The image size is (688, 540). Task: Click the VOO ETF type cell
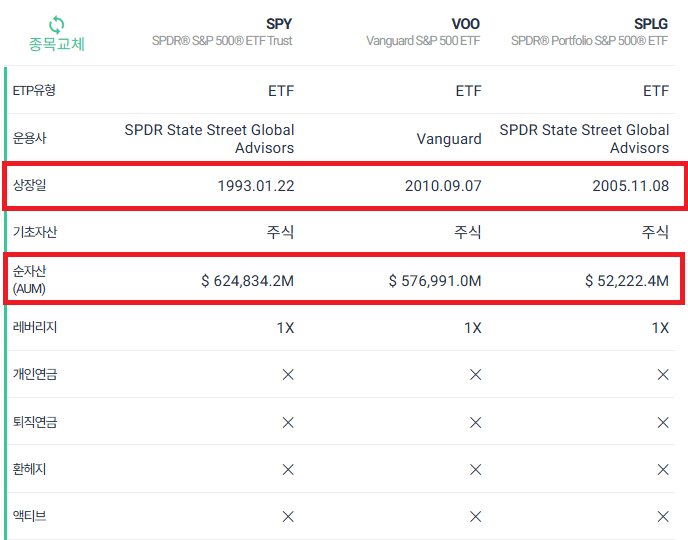469,91
